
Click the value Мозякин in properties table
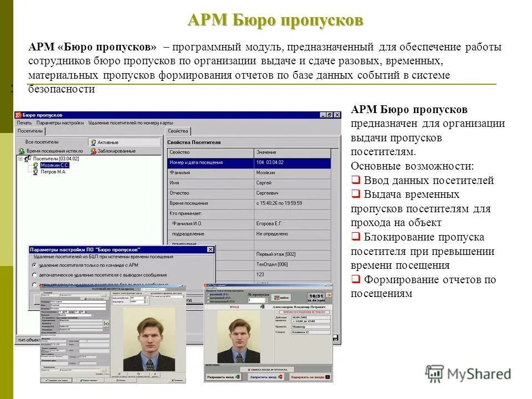pyautogui.click(x=265, y=173)
